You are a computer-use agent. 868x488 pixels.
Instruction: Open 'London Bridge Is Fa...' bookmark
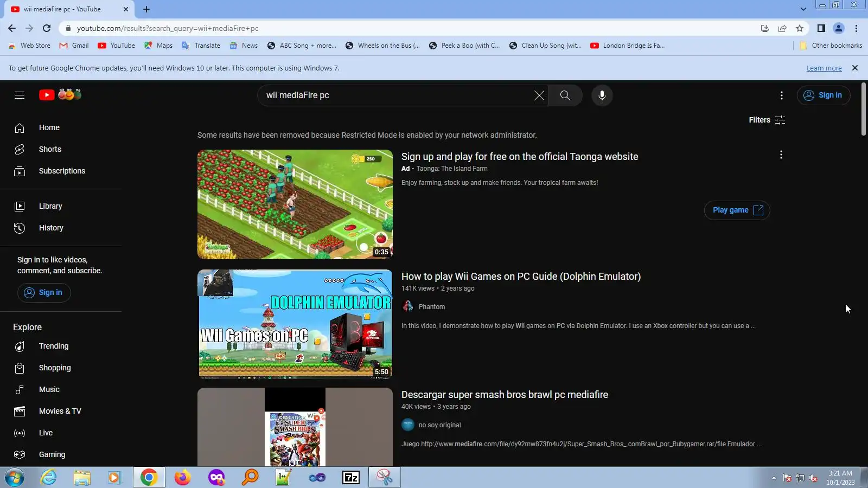(x=627, y=46)
